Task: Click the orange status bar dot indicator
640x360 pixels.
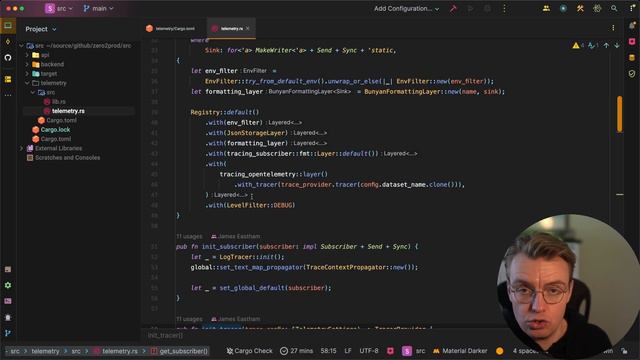Action: click(x=500, y=351)
